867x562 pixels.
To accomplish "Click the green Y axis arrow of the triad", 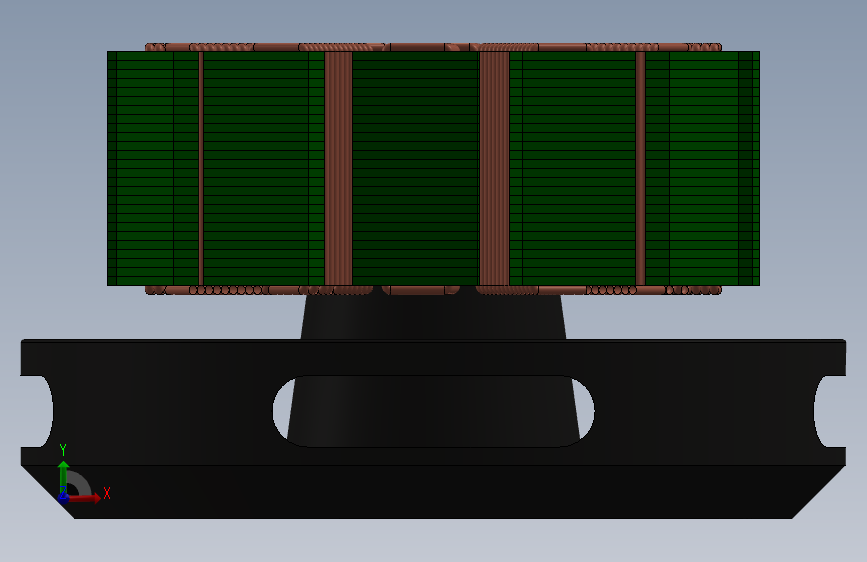I will pos(64,476).
